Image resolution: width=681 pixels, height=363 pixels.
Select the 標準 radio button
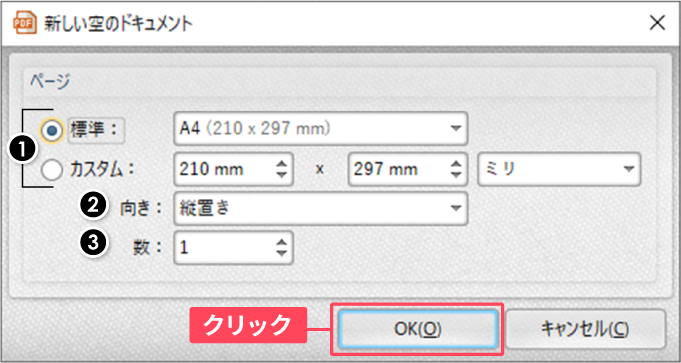click(53, 129)
